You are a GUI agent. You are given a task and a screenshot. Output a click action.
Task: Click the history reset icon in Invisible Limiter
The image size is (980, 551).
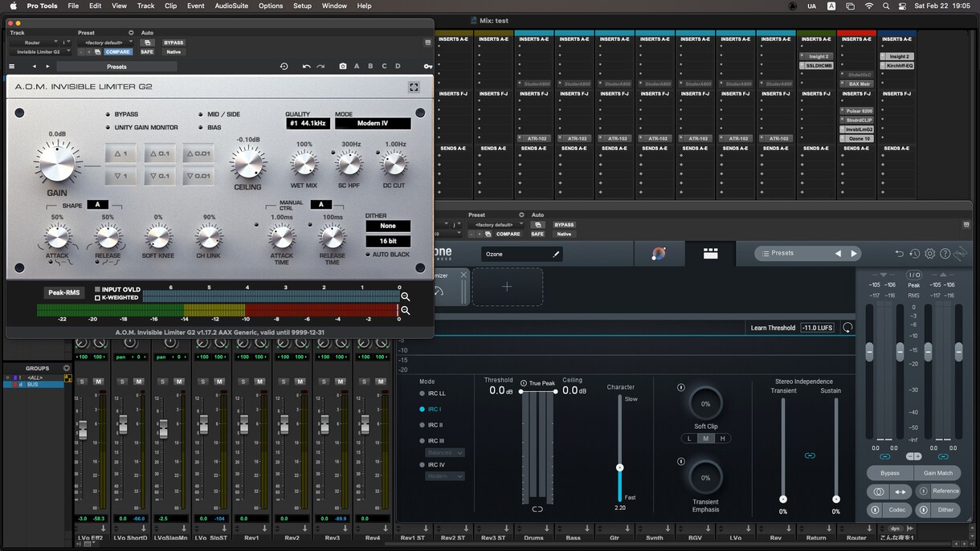pos(284,67)
